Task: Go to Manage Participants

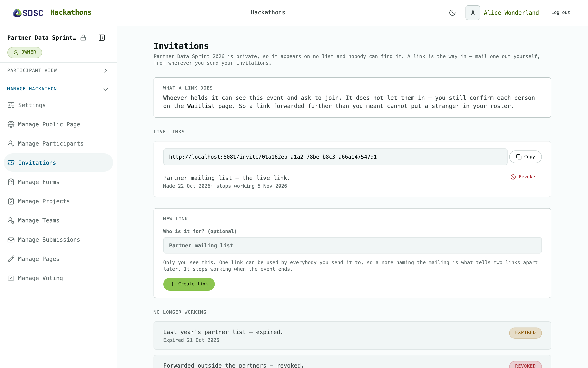Action: pyautogui.click(x=58, y=144)
